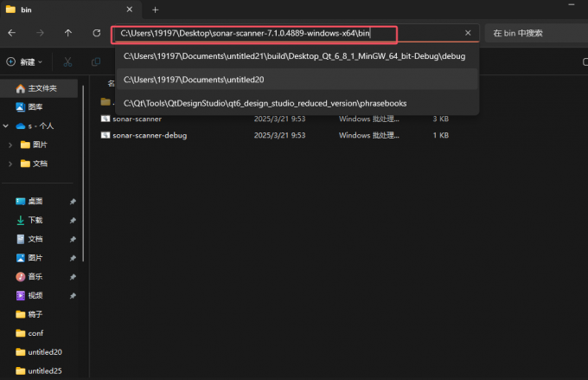Click the sonar-scanner-debug file icon
588x380 pixels.
pyautogui.click(x=105, y=135)
